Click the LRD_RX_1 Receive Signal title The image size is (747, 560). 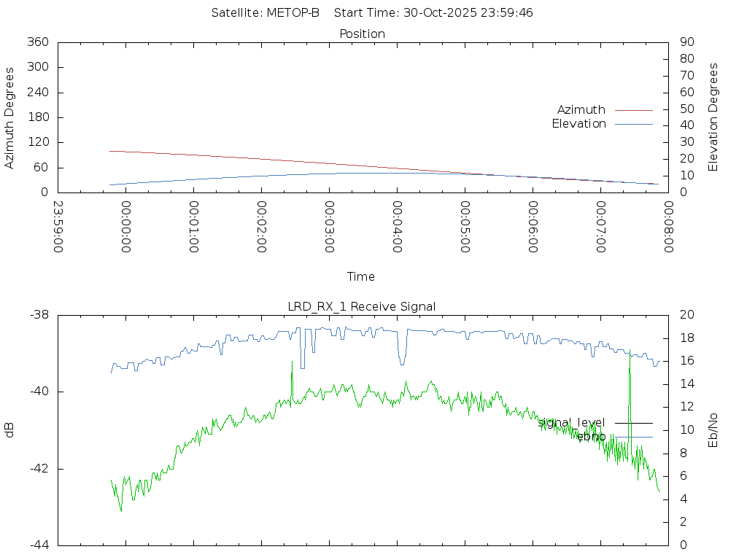[x=362, y=306]
